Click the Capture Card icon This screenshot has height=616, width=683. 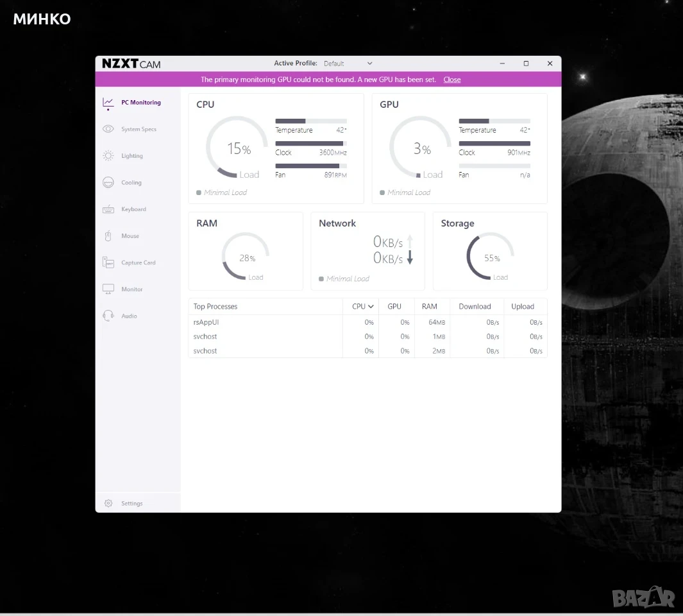coord(108,262)
